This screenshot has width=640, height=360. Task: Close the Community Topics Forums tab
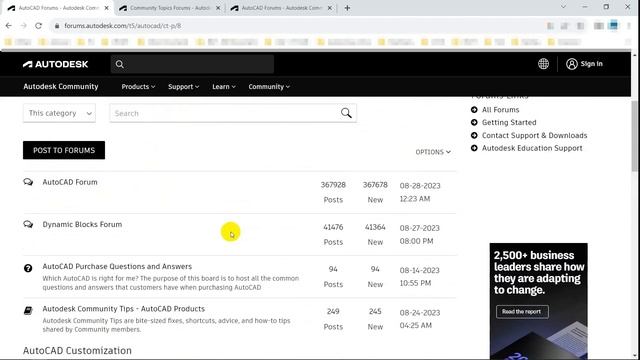click(218, 8)
